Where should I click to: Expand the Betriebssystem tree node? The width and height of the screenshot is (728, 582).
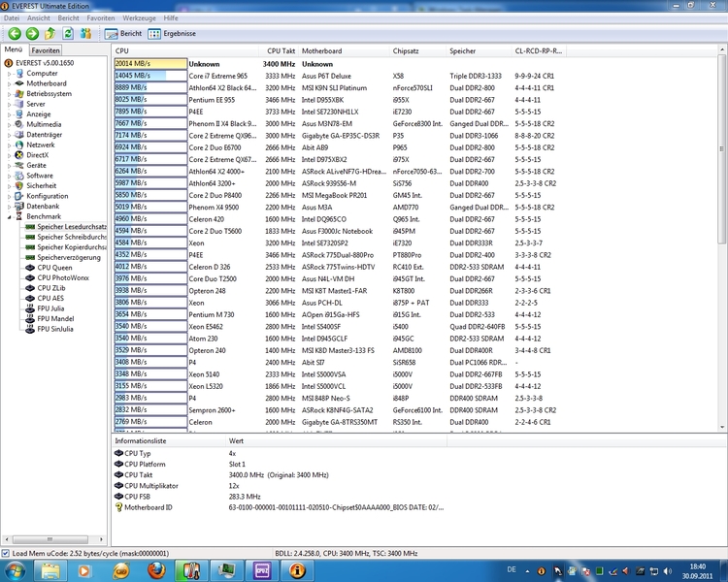pyautogui.click(x=9, y=94)
